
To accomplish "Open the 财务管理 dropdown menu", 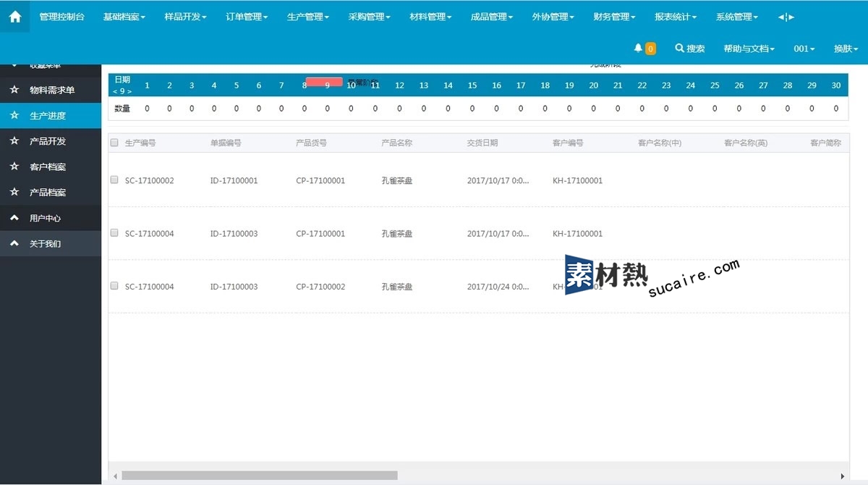I will (x=614, y=17).
